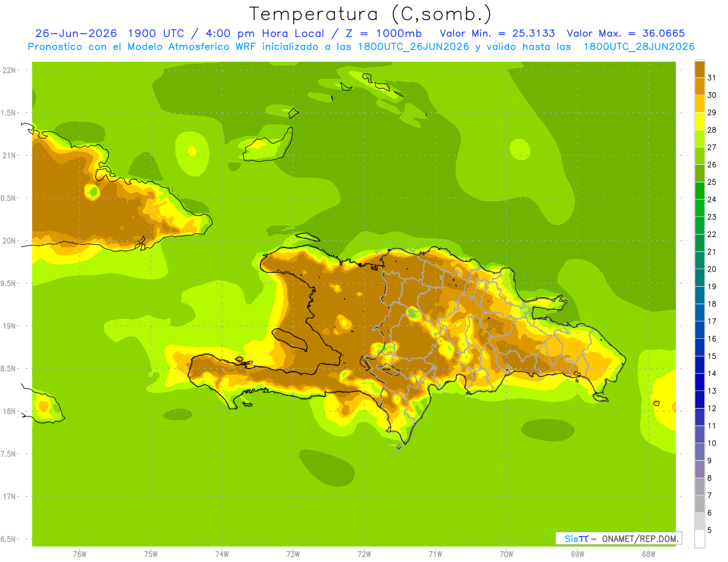
Task: Click the "68W" longitude label
Action: [x=649, y=554]
